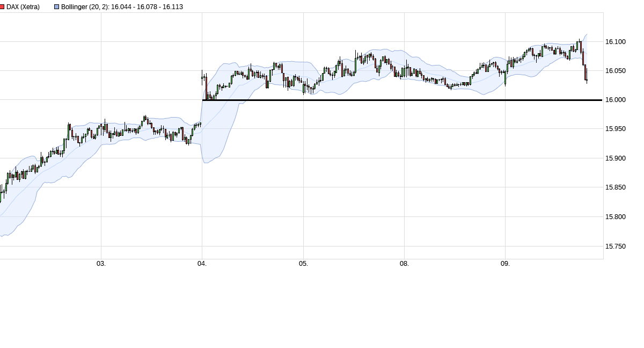Click the last red candle at the chart's right edge
This screenshot has width=644, height=348.
point(586,74)
